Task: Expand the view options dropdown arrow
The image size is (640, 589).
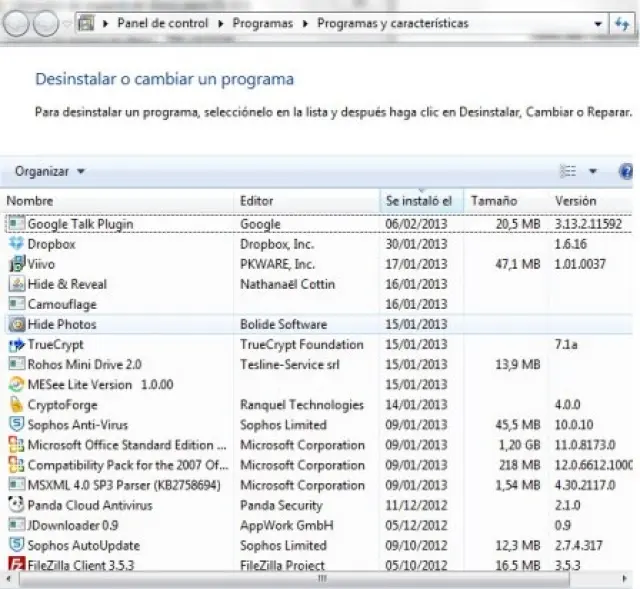Action: (592, 172)
